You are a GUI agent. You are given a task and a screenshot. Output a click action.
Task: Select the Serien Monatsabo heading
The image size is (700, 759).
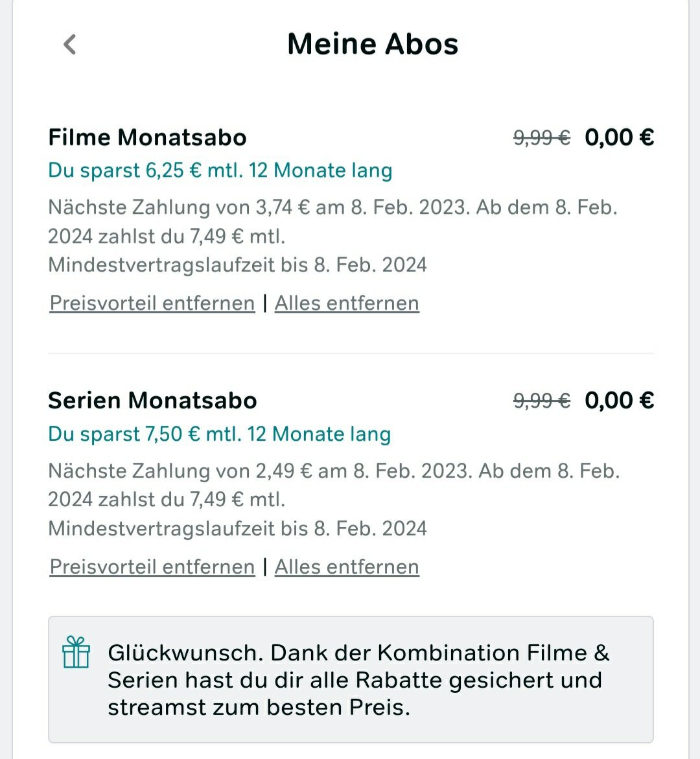tap(152, 401)
